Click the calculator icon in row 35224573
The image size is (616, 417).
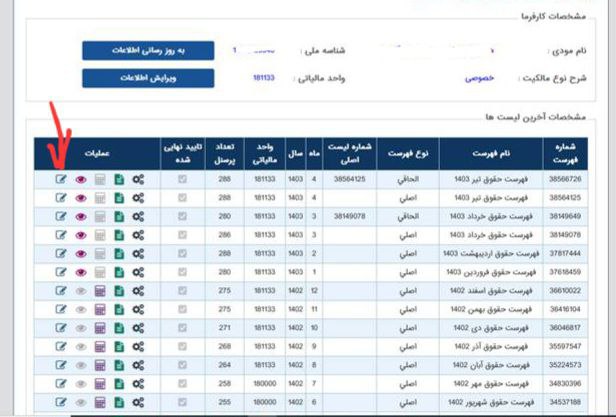(100, 365)
